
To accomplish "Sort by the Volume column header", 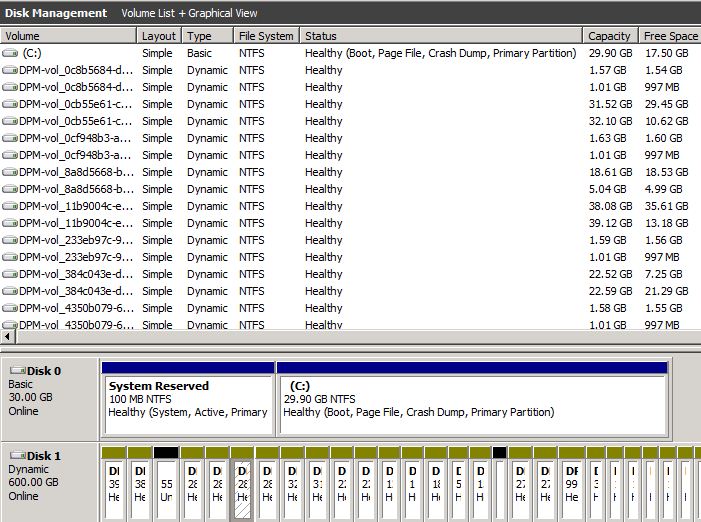I will click(x=68, y=36).
